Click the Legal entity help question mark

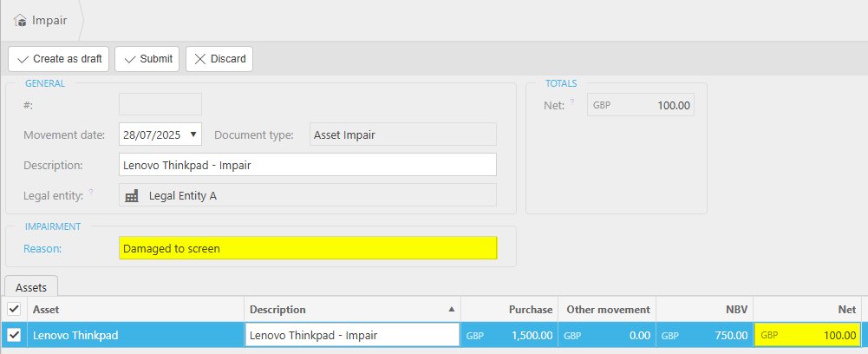coord(91,193)
